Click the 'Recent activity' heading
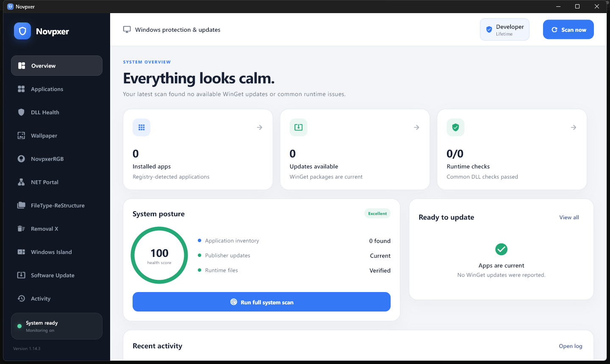Viewport: 610px width, 364px height. (158, 346)
